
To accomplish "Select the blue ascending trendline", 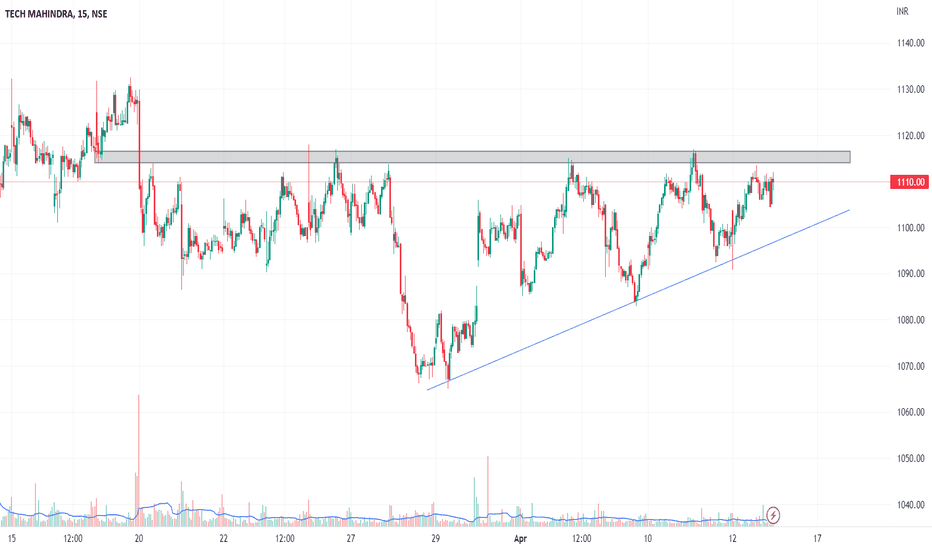I will tap(638, 300).
